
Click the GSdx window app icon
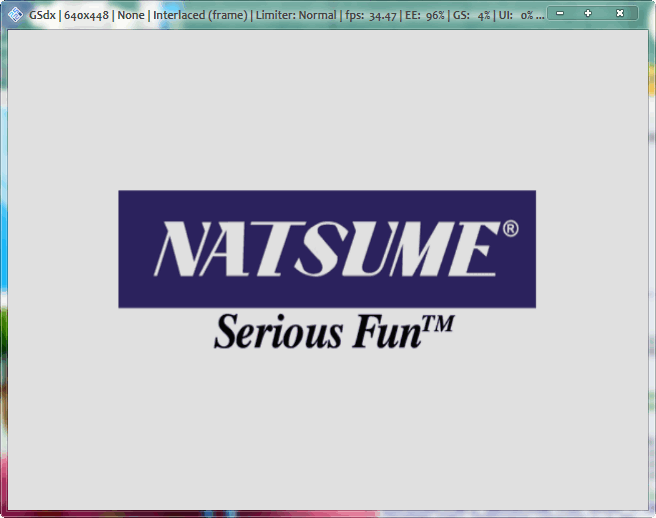coord(15,15)
